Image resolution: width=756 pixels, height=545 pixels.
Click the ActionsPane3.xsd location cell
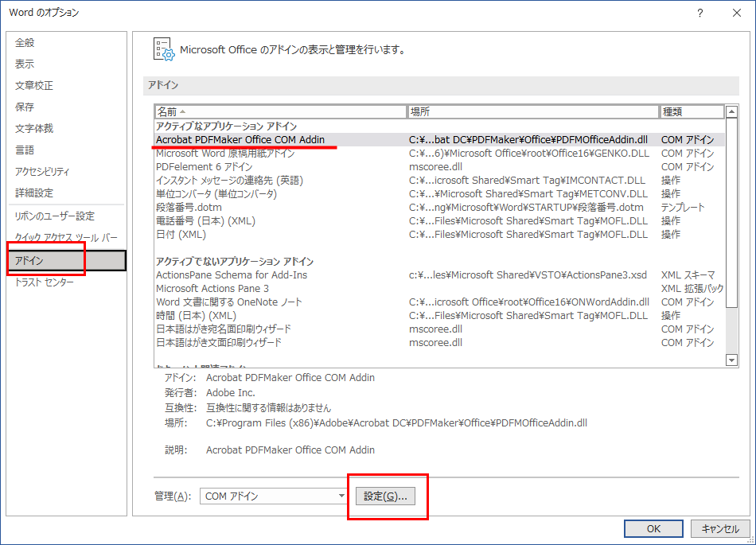pos(528,275)
